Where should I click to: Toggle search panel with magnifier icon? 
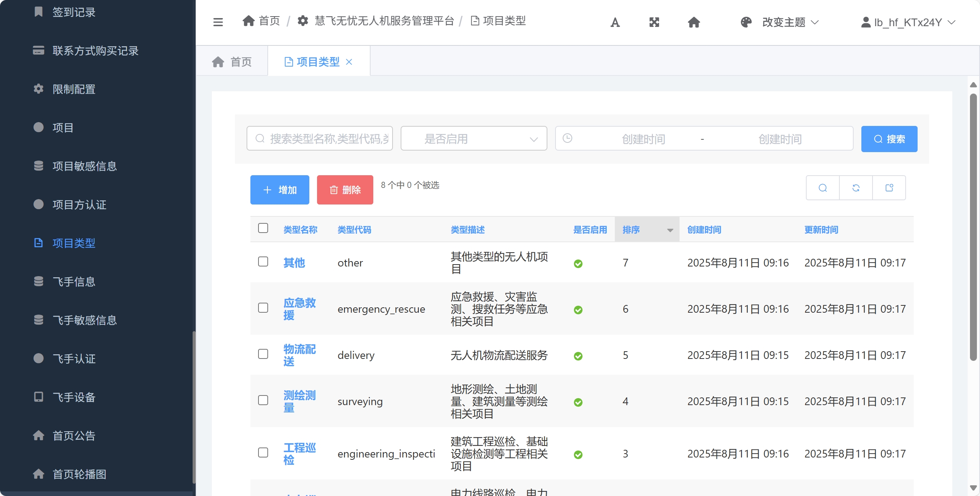[823, 188]
